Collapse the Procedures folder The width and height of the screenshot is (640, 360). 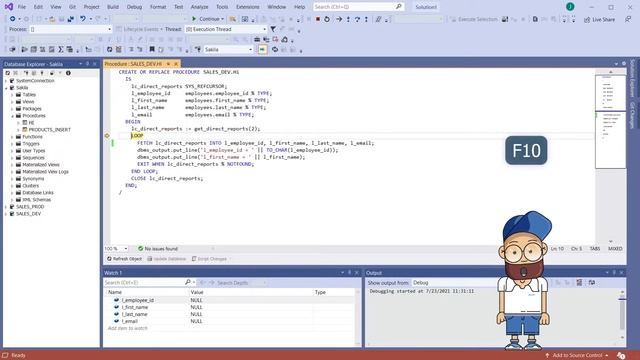pyautogui.click(x=12, y=116)
